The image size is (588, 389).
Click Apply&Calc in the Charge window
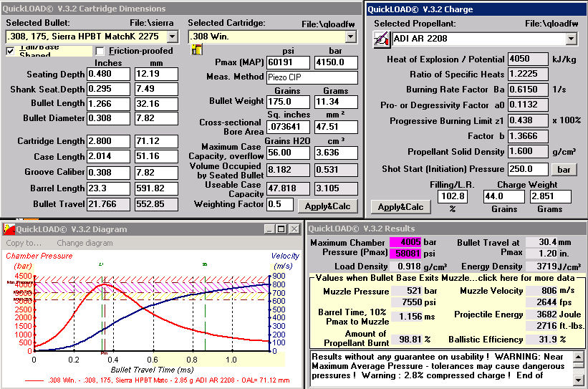point(400,207)
